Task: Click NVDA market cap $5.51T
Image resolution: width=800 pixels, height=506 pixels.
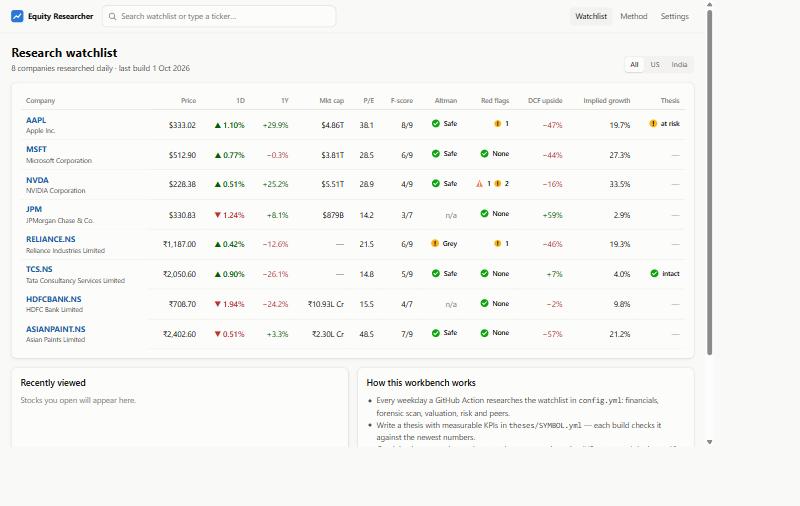Action: (x=333, y=184)
